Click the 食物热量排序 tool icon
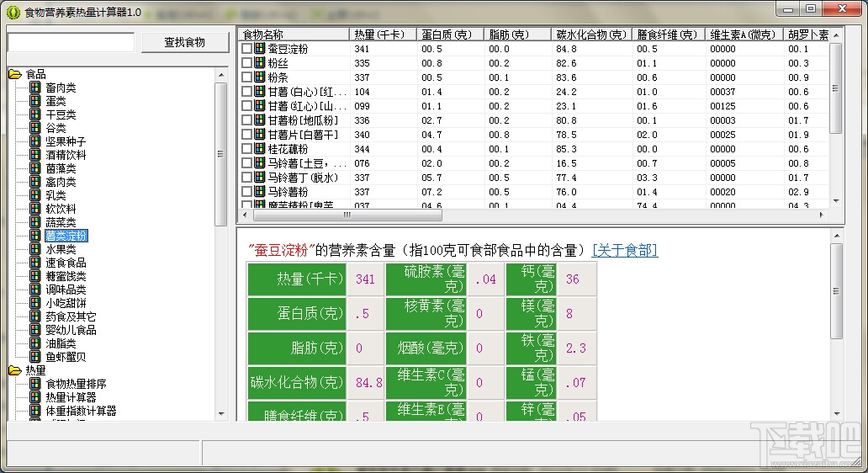Image resolution: width=868 pixels, height=473 pixels. click(34, 384)
